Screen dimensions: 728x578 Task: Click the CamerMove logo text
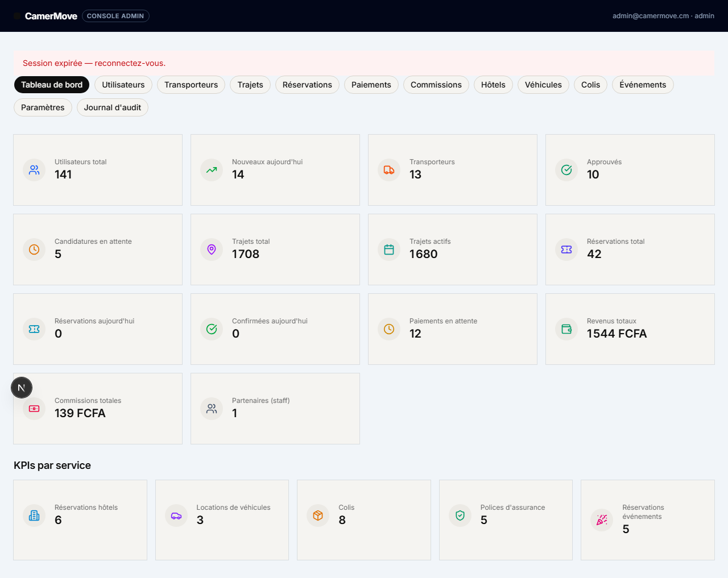51,16
